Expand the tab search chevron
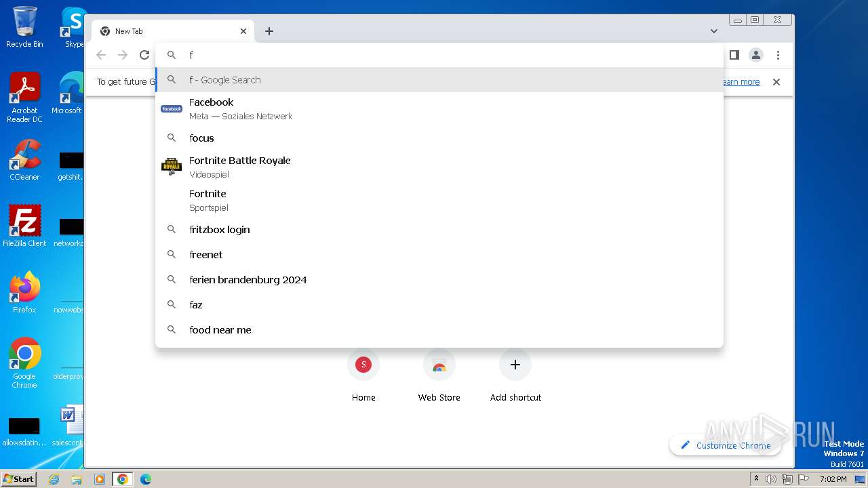Viewport: 868px width, 488px height. click(x=714, y=31)
